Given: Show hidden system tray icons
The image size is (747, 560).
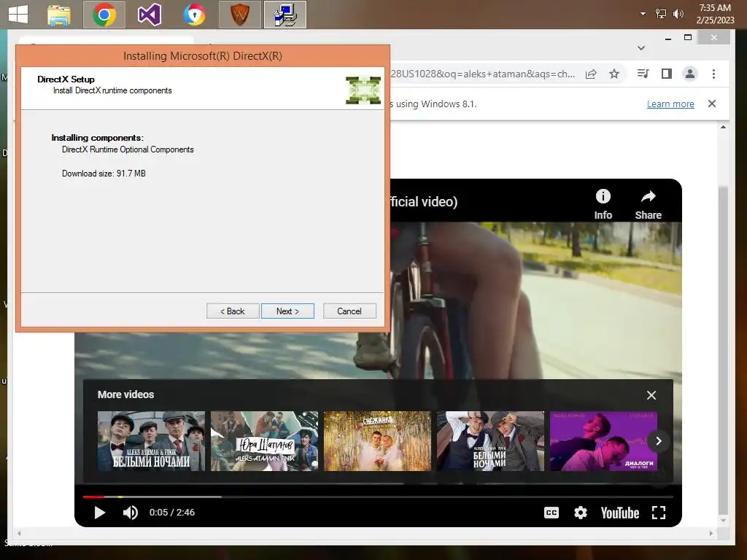Looking at the screenshot, I should (643, 14).
